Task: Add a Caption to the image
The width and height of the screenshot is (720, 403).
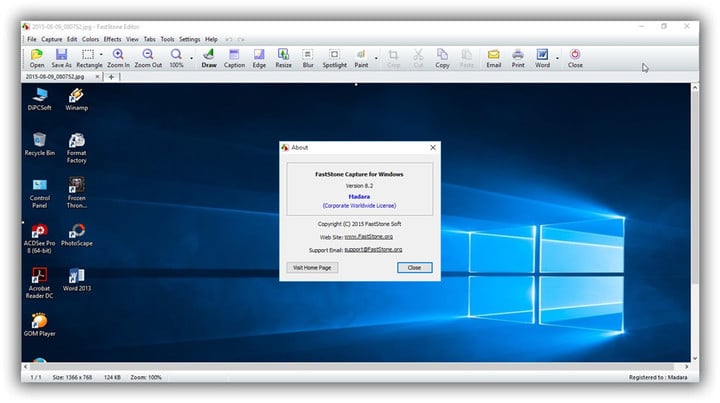Action: 234,58
